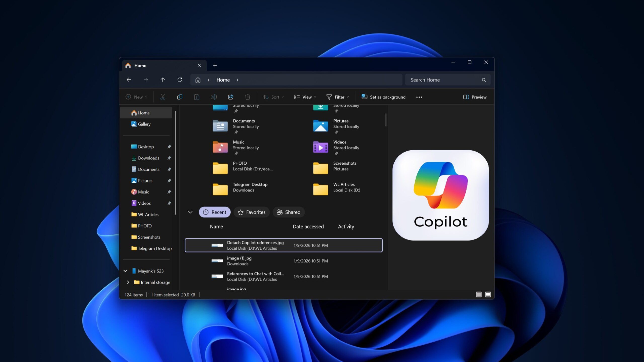The width and height of the screenshot is (644, 362).
Task: Click Set as background in the toolbar
Action: coord(383,97)
